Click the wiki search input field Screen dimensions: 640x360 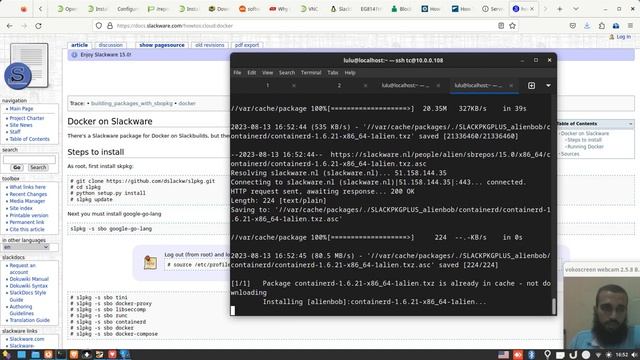[x=29, y=159]
